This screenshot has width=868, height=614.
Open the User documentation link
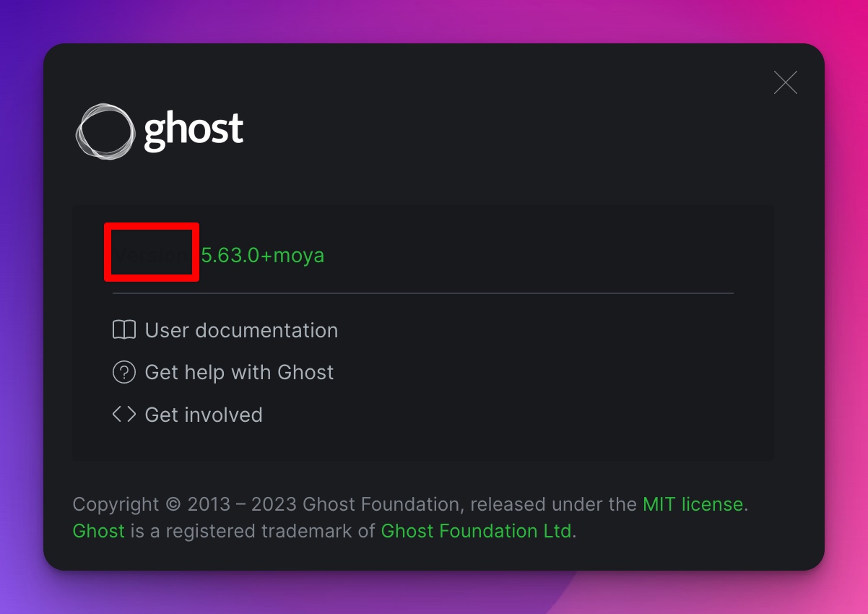tap(241, 330)
